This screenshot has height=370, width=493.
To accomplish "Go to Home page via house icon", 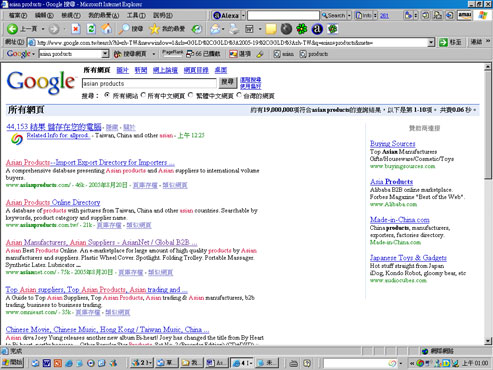I will [106, 29].
